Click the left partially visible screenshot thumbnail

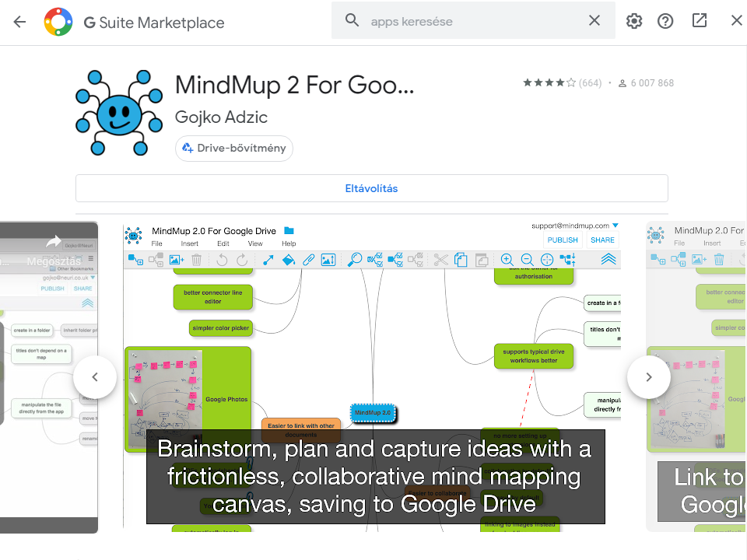(x=48, y=377)
